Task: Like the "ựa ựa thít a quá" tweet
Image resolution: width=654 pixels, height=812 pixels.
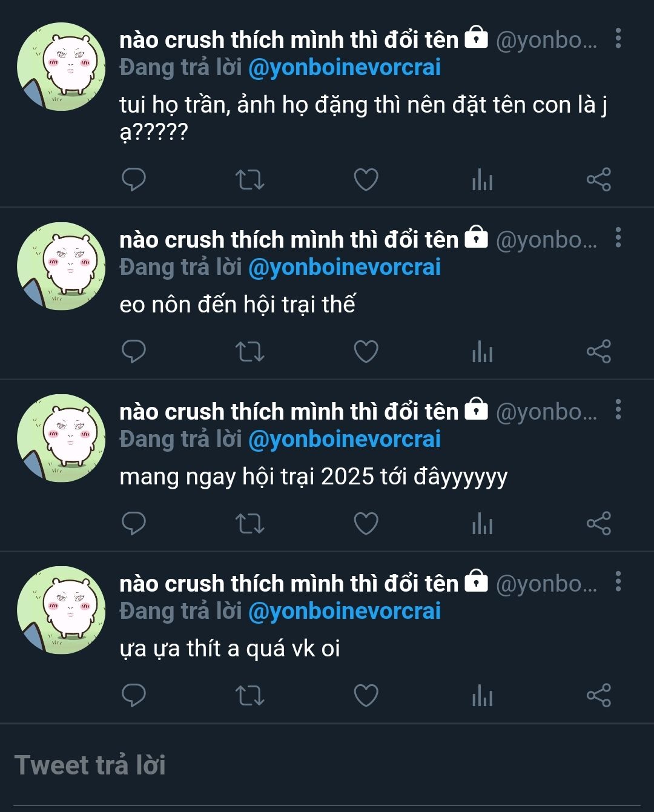Action: (x=366, y=695)
